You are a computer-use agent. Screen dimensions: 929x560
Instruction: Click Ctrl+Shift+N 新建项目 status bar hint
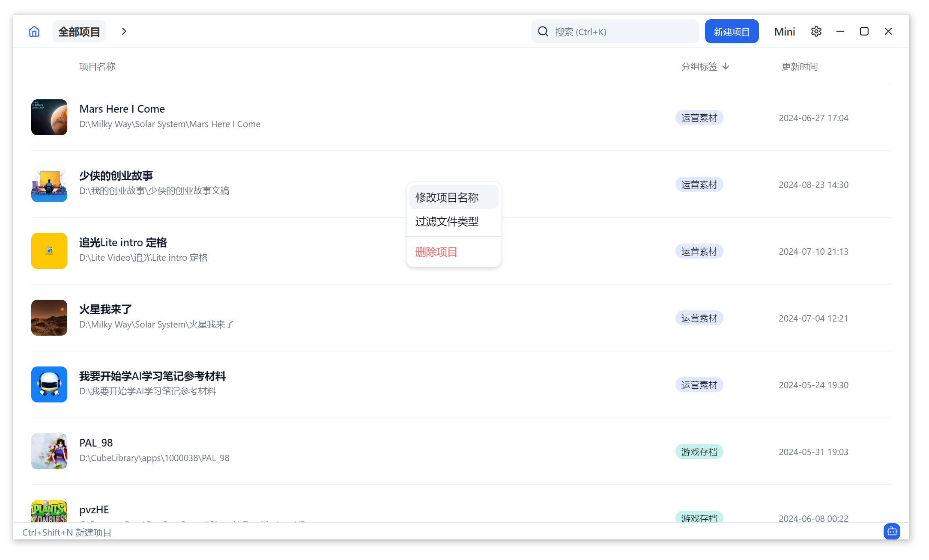[67, 532]
